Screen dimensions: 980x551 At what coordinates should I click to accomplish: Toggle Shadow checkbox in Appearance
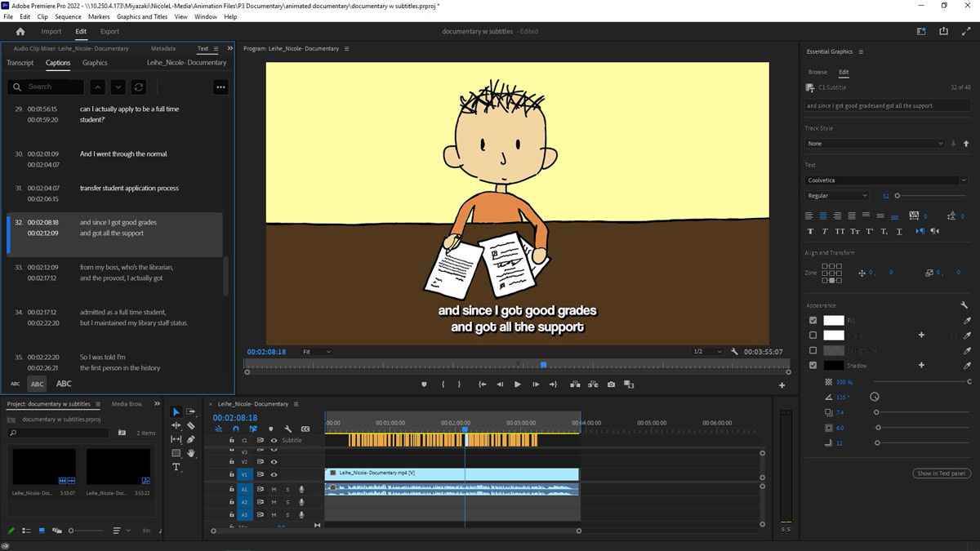pos(813,366)
